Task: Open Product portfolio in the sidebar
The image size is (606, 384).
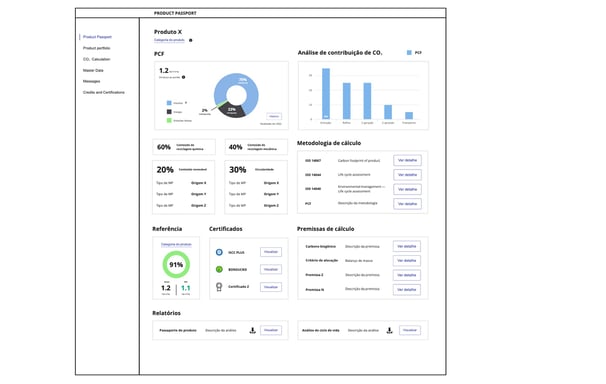Action: pyautogui.click(x=97, y=48)
